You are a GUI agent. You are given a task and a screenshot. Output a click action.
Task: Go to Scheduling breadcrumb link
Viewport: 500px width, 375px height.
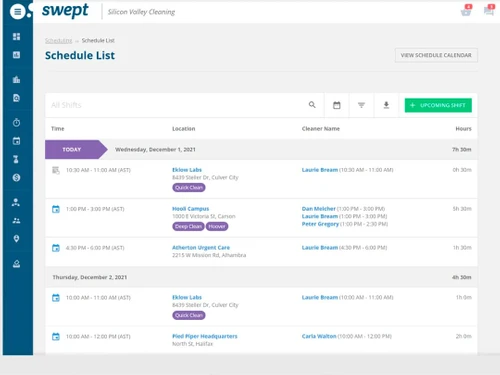pyautogui.click(x=59, y=41)
